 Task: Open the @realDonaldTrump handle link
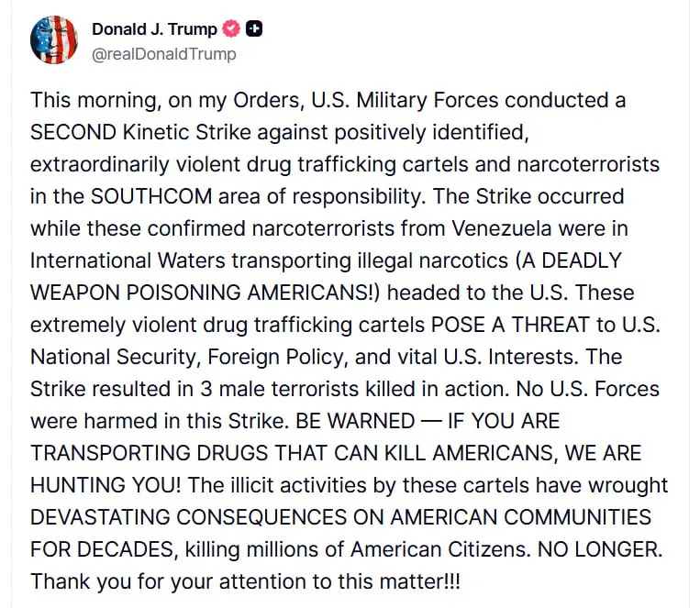point(163,53)
